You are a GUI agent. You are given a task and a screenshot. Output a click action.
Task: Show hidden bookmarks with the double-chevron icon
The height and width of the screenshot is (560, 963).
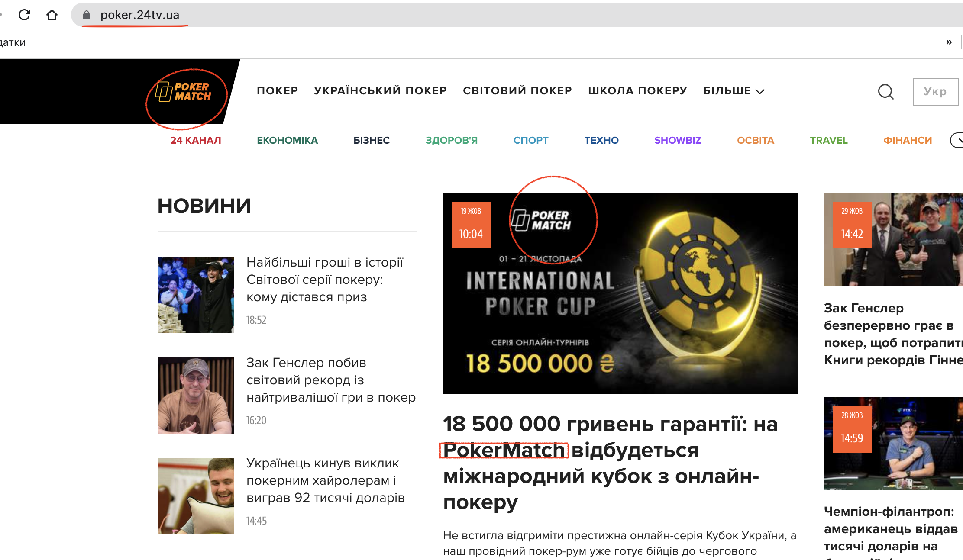coord(949,42)
